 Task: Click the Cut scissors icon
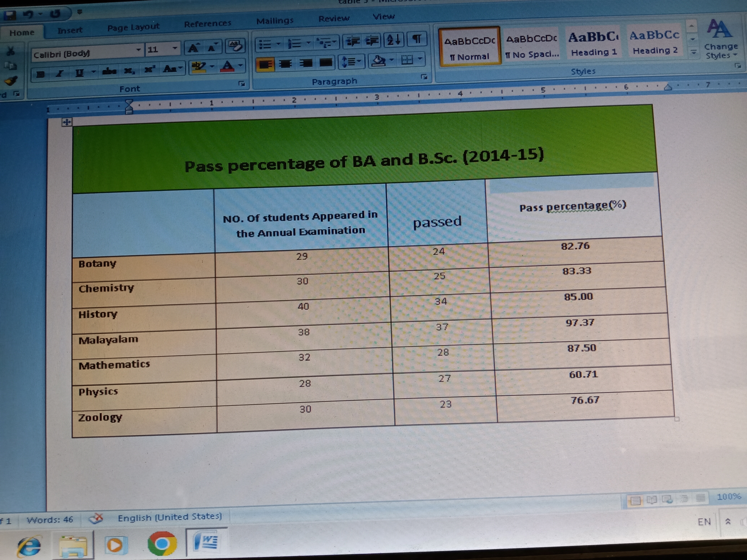[11, 51]
